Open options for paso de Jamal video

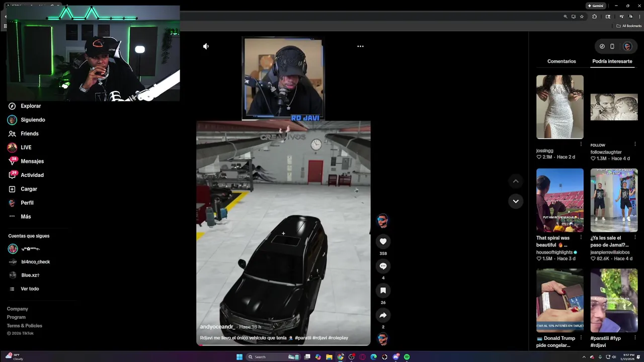tap(635, 237)
